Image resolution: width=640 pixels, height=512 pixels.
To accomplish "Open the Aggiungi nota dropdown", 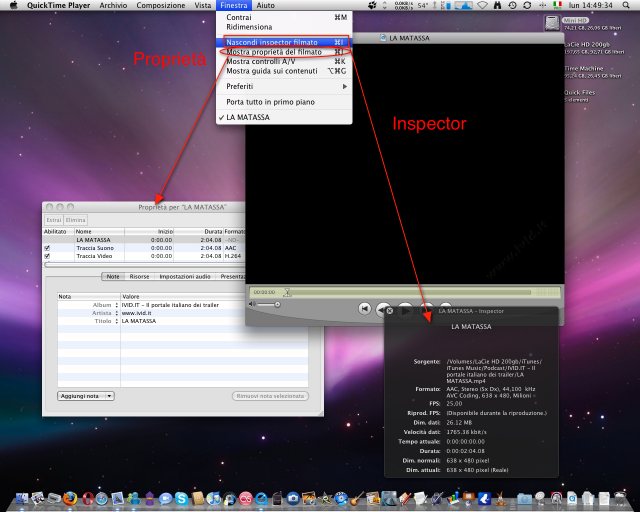I will pyautogui.click(x=86, y=396).
